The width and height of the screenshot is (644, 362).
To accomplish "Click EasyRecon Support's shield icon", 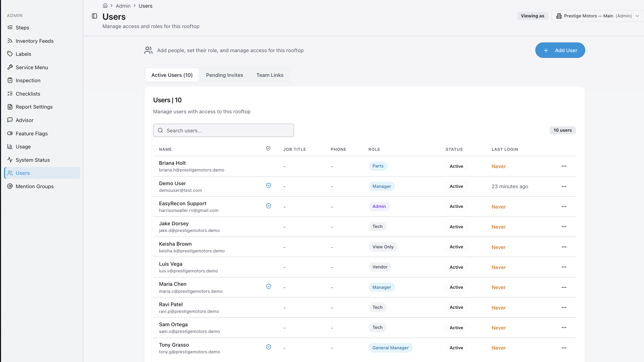I will (269, 206).
